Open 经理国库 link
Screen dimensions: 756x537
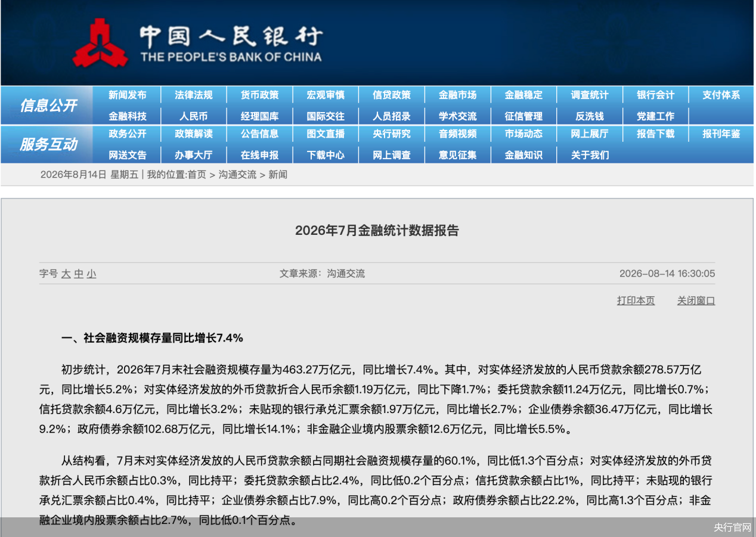259,116
